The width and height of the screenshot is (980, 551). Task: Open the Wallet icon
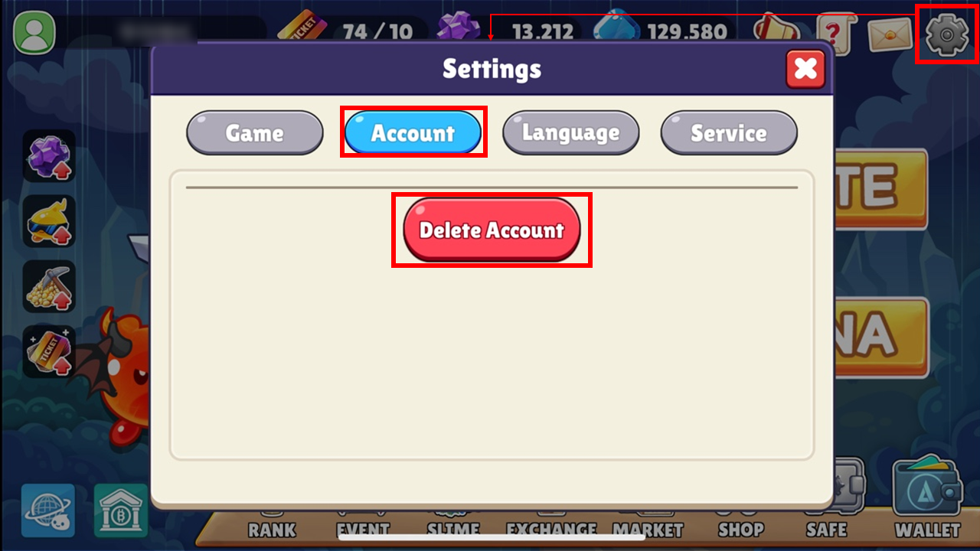coord(927,497)
